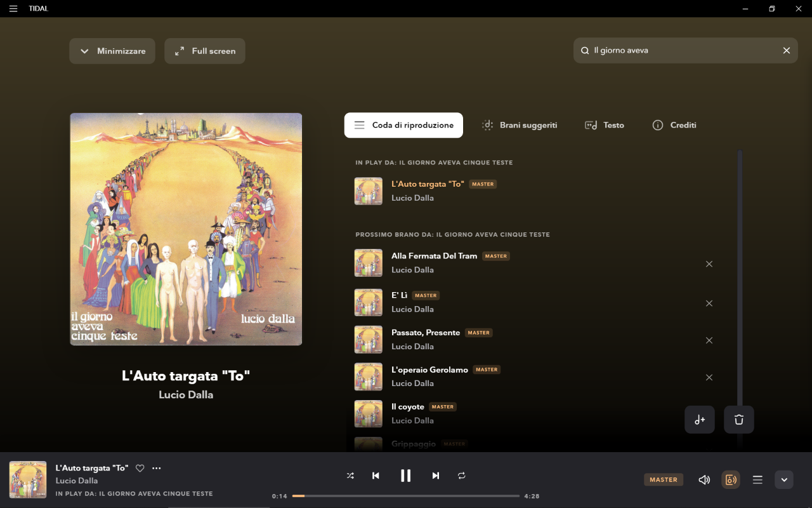Maximize or restore the TIDAL window
The image size is (812, 508).
pos(771,9)
